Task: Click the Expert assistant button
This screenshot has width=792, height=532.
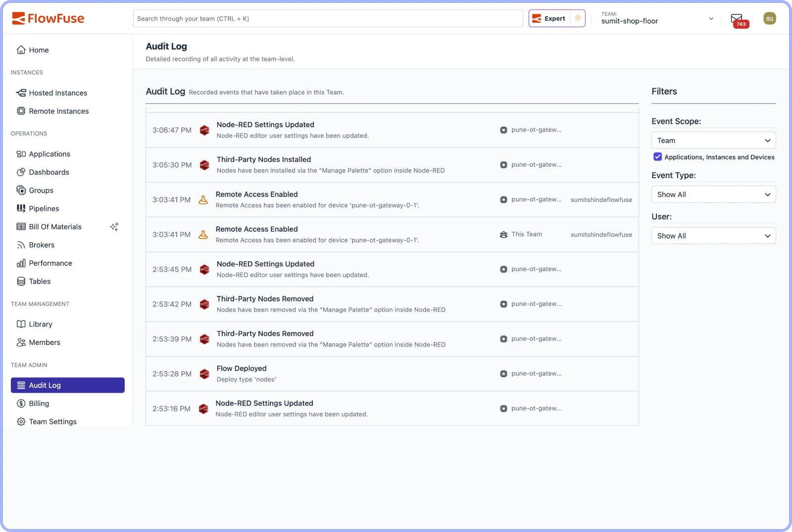Action: (549, 18)
